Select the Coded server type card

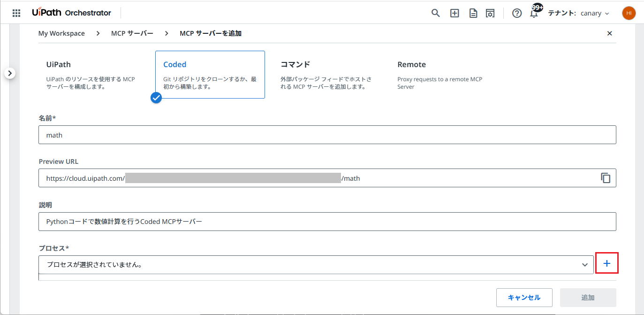point(210,75)
